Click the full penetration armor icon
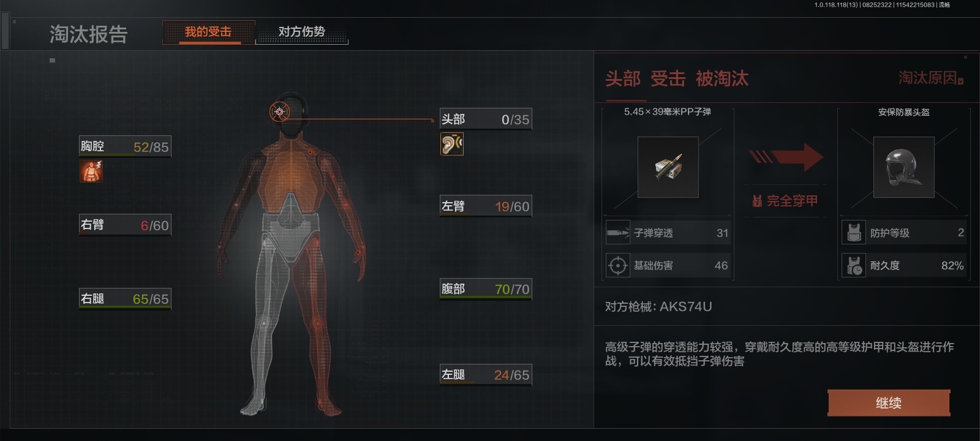 pos(758,201)
